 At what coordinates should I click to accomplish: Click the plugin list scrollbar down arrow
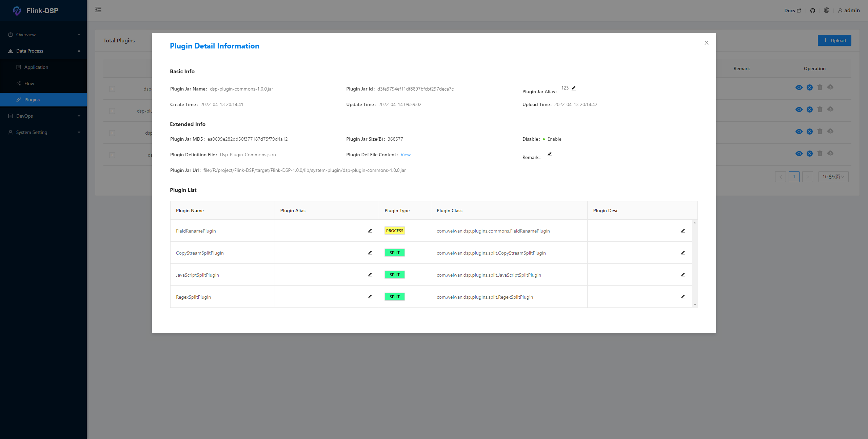coord(695,305)
